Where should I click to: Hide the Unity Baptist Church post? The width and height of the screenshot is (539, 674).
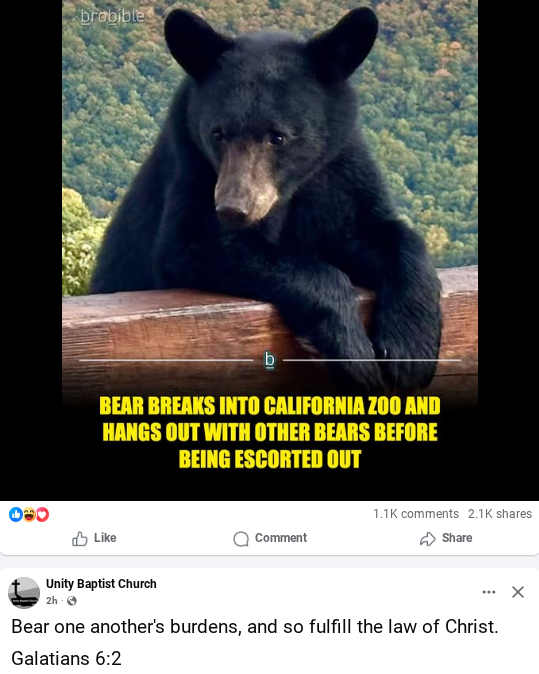518,592
